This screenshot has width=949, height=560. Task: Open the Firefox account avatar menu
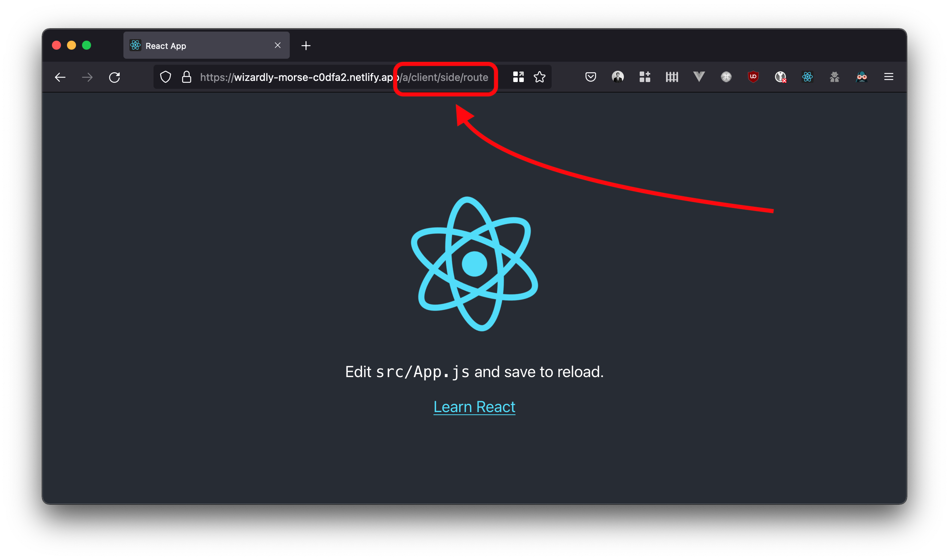point(618,77)
